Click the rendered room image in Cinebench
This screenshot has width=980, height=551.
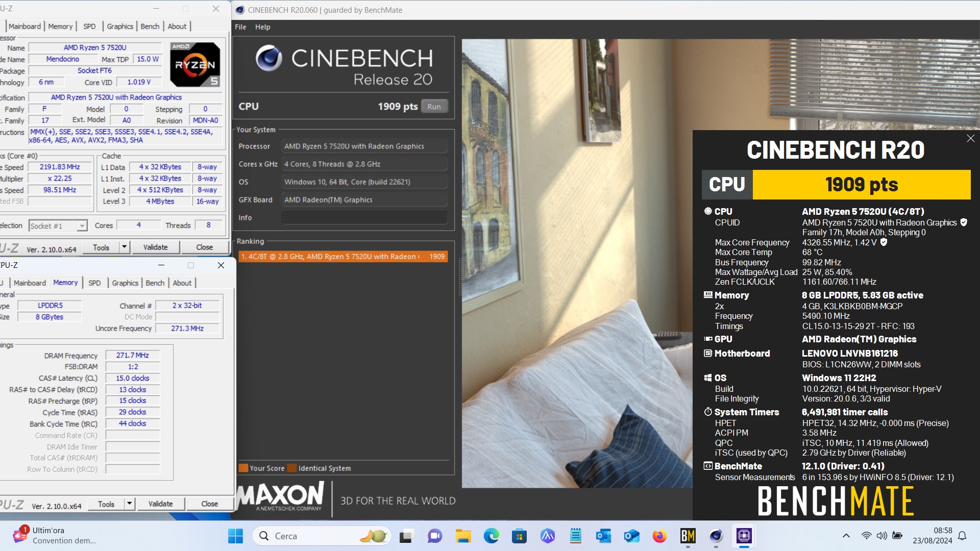[577, 263]
